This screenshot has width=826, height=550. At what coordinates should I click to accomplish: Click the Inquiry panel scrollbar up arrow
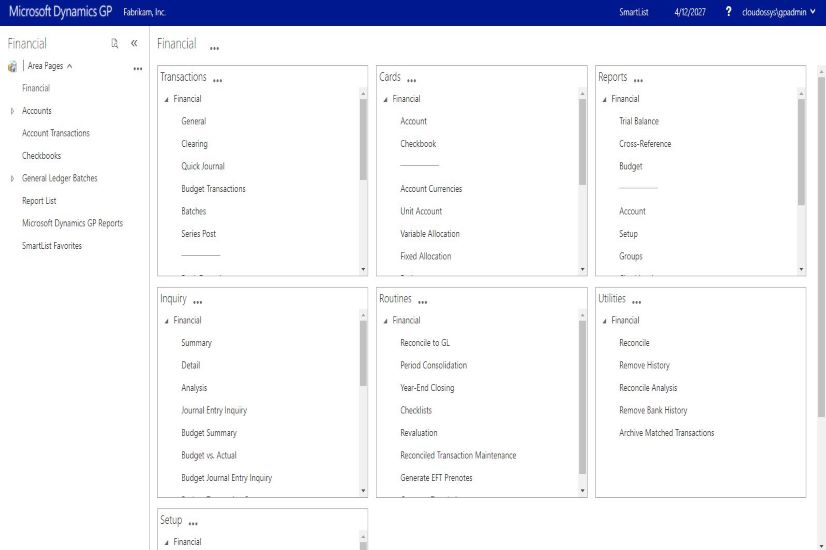pyautogui.click(x=363, y=315)
